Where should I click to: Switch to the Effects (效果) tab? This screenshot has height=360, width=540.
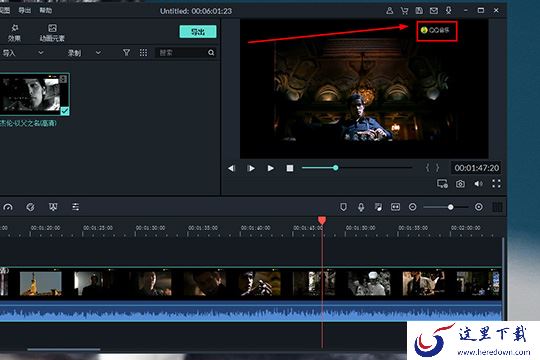point(14,33)
